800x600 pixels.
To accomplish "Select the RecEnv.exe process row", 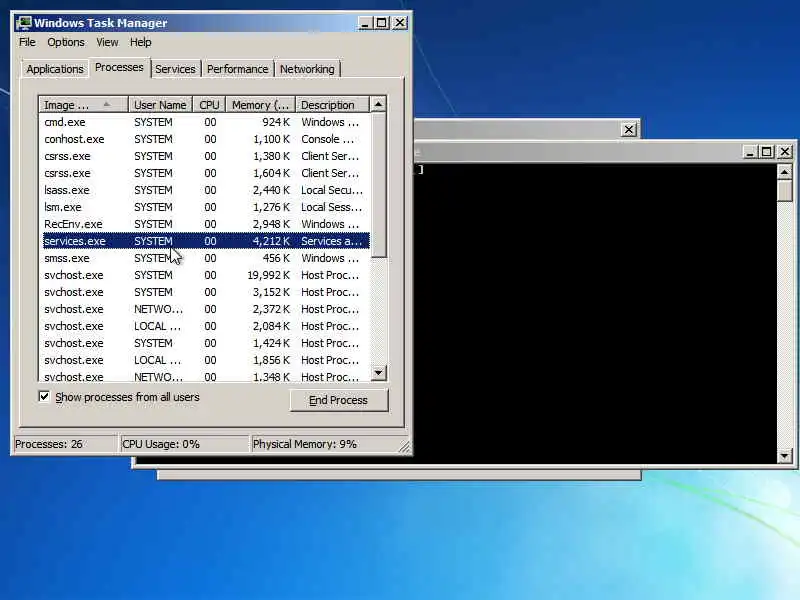I will tap(206, 224).
